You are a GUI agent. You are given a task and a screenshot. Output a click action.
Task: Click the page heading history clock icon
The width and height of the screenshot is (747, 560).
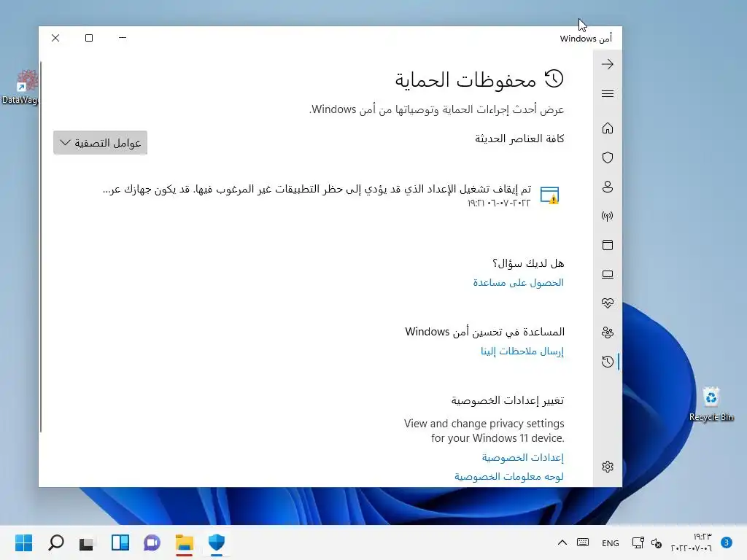pos(554,79)
